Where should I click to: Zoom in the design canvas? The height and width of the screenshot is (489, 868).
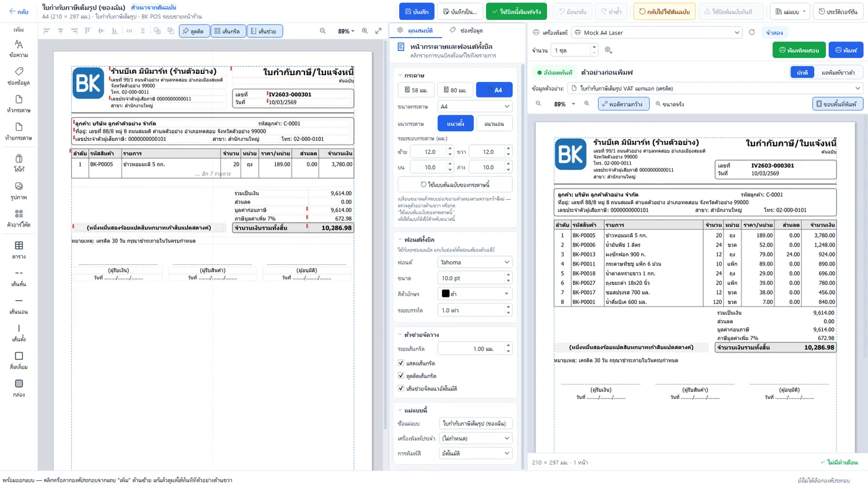pos(365,31)
